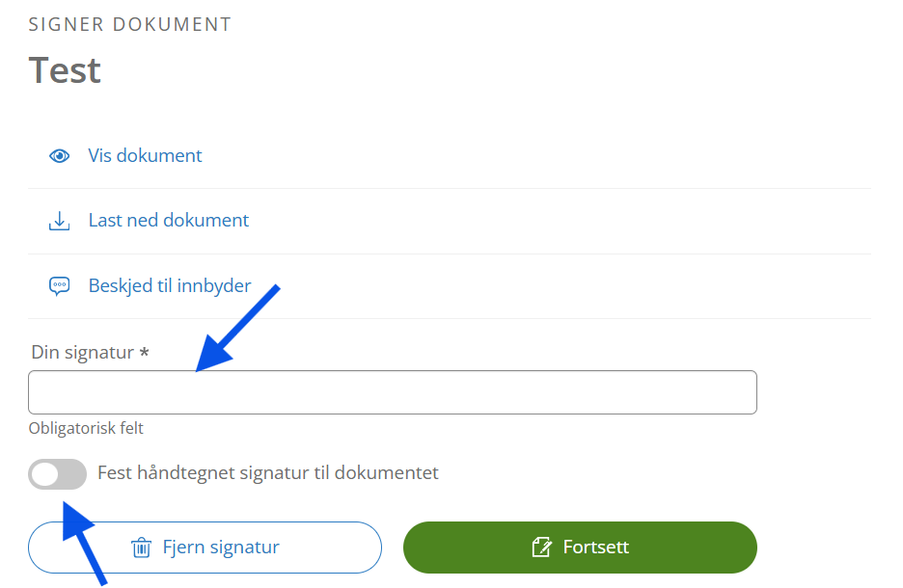Click the SIGNER DOKUMENT heading
The width and height of the screenshot is (903, 588).
(x=129, y=24)
